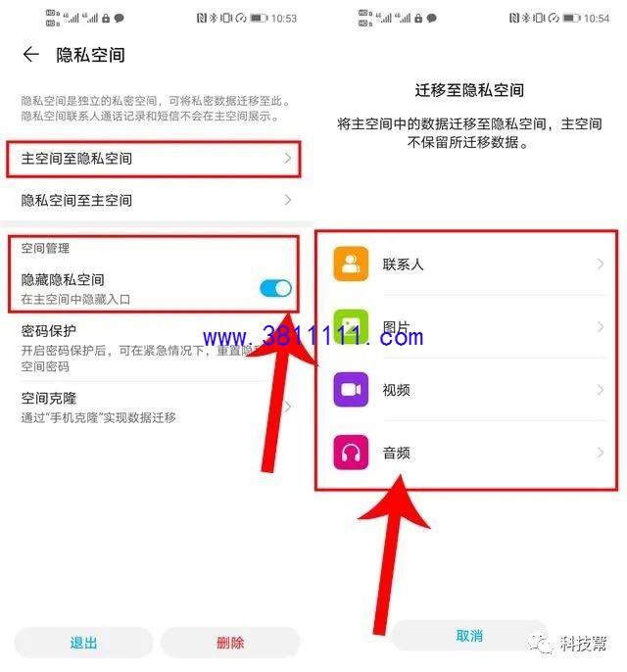Image resolution: width=627 pixels, height=672 pixels.
Task: Open the 音频 row chevron
Action: click(x=601, y=453)
